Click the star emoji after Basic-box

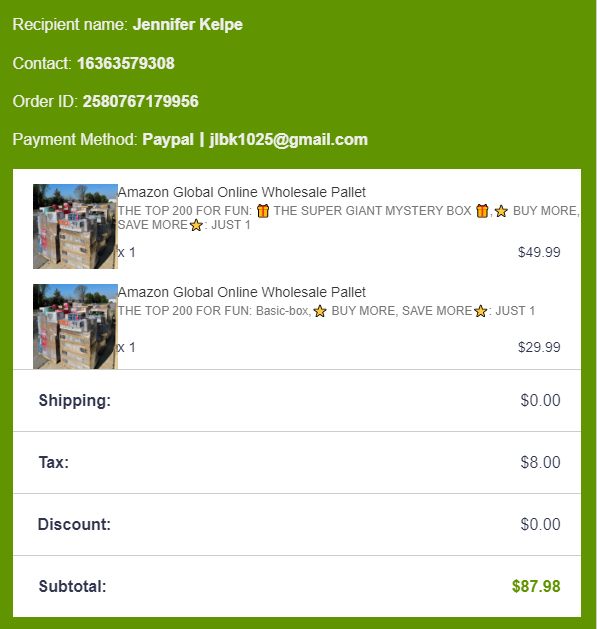click(320, 311)
